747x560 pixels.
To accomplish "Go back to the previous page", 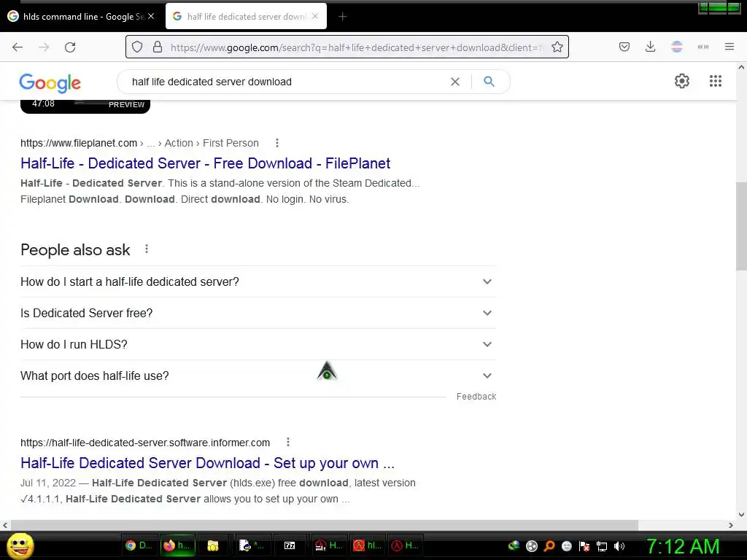I will (18, 47).
